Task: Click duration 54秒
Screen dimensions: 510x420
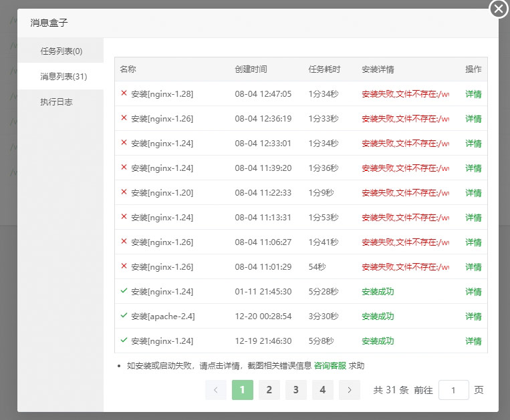Action: point(317,267)
